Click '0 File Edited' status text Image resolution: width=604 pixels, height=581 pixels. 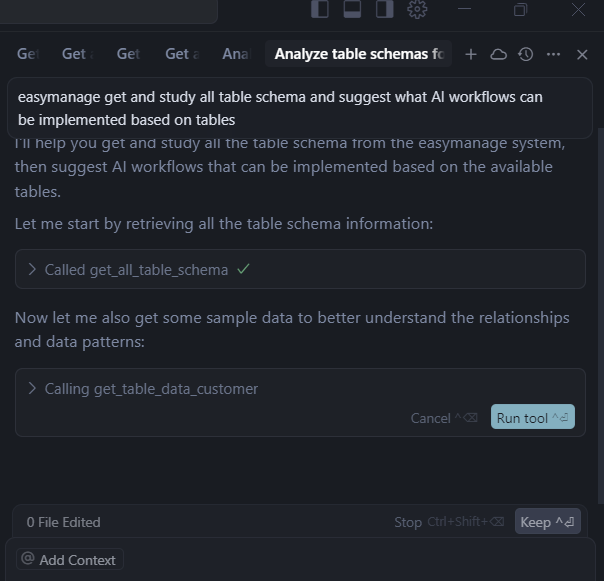[64, 522]
